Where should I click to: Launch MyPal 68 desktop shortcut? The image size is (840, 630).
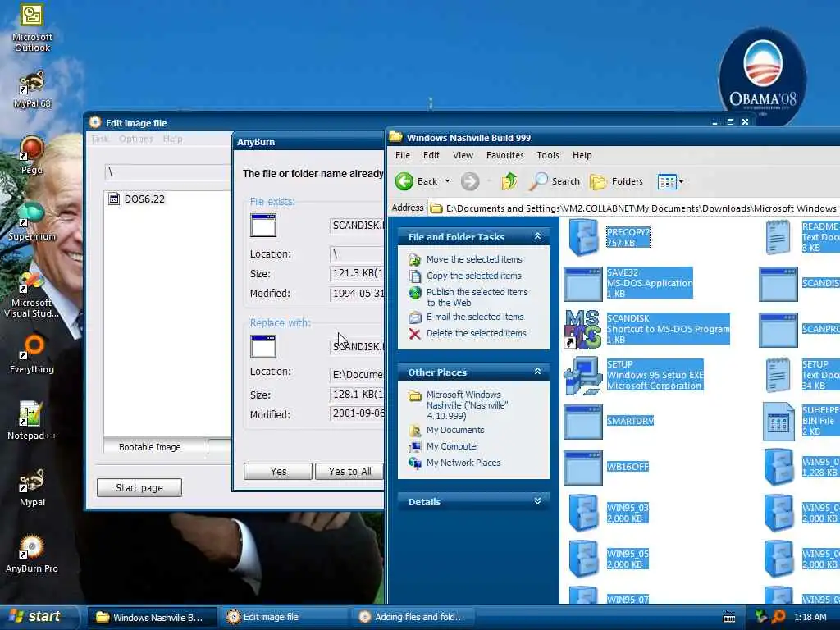(32, 89)
